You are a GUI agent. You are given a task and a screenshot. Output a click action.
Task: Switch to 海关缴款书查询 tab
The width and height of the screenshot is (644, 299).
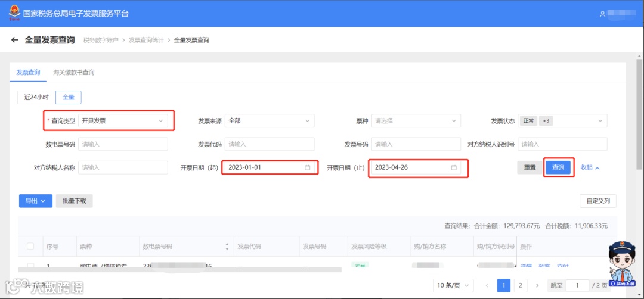point(74,73)
